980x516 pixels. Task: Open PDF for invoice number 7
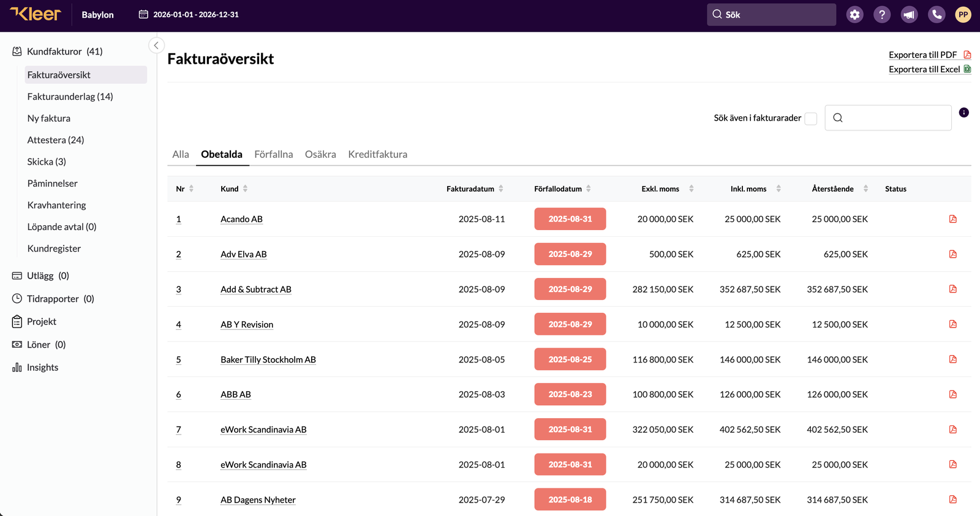(x=953, y=430)
